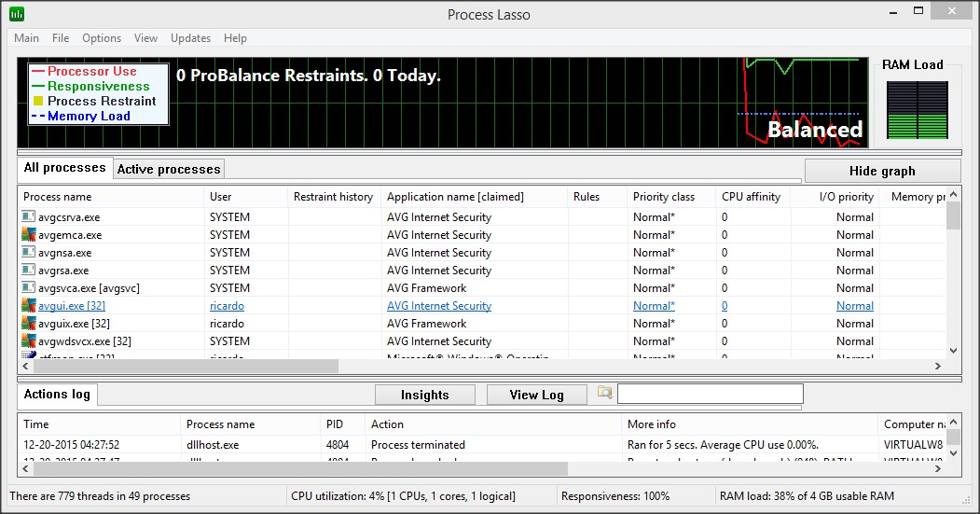The image size is (980, 514).
Task: Open the Updates menu
Action: click(190, 38)
